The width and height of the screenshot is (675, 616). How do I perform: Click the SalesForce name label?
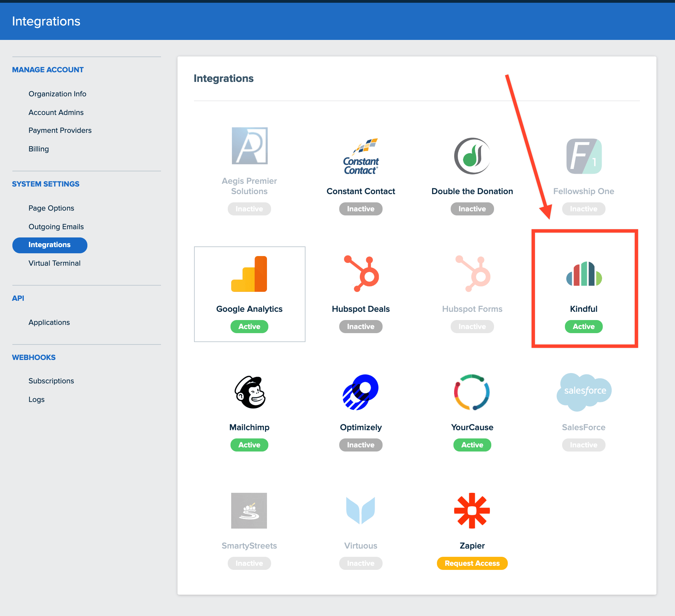pyautogui.click(x=584, y=427)
